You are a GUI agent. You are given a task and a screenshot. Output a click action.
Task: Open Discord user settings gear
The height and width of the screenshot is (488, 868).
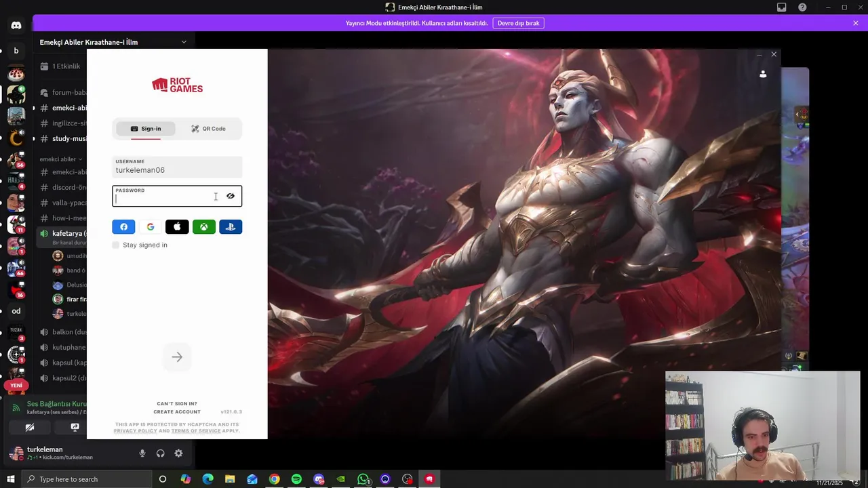[178, 453]
